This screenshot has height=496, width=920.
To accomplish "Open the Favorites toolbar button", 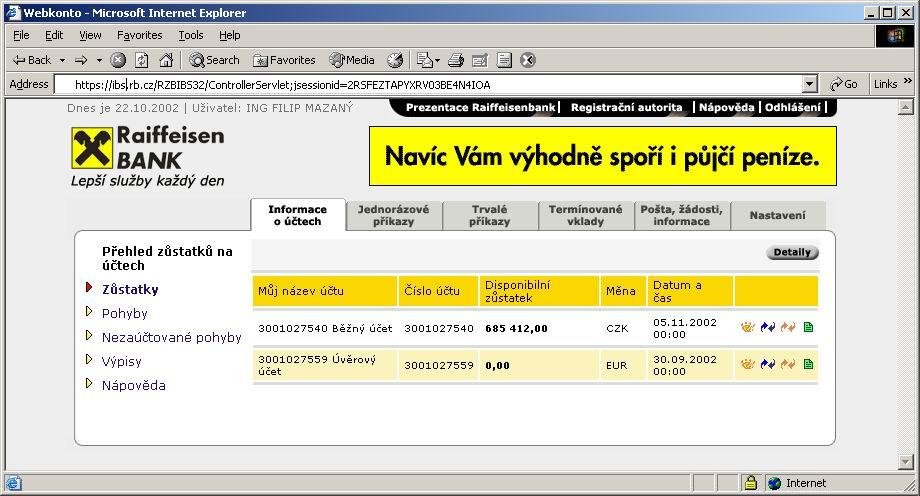I will pyautogui.click(x=284, y=60).
